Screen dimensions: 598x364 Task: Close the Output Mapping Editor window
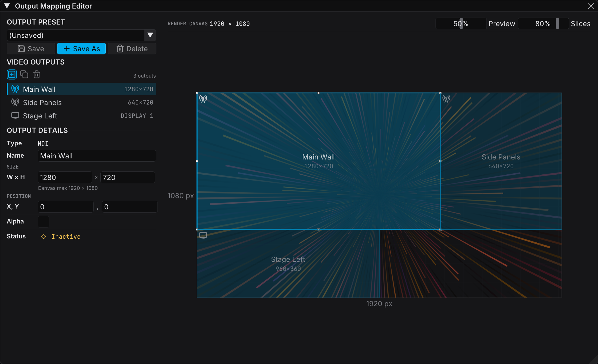591,6
